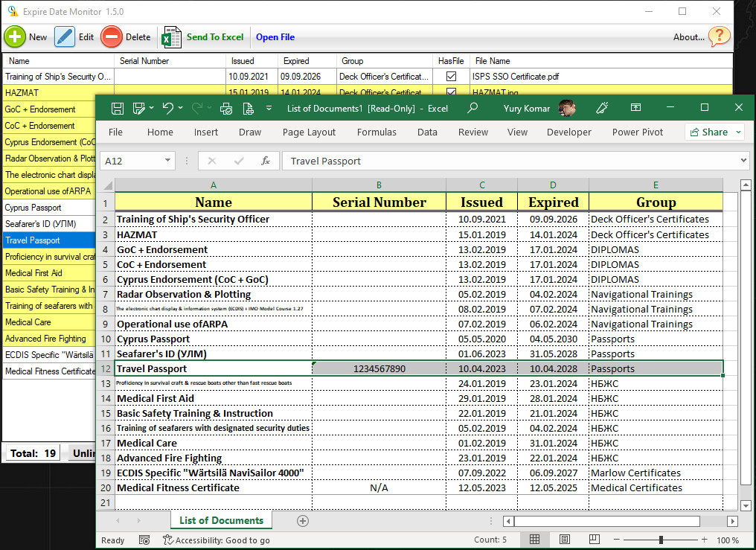This screenshot has width=756, height=550.
Task: Select the List of Documents sheet tab
Action: point(221,520)
